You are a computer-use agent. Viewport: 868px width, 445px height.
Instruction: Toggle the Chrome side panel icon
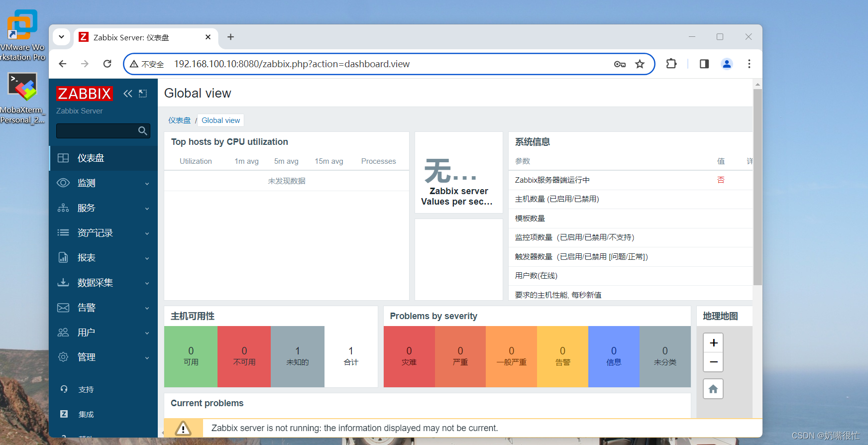coord(704,64)
